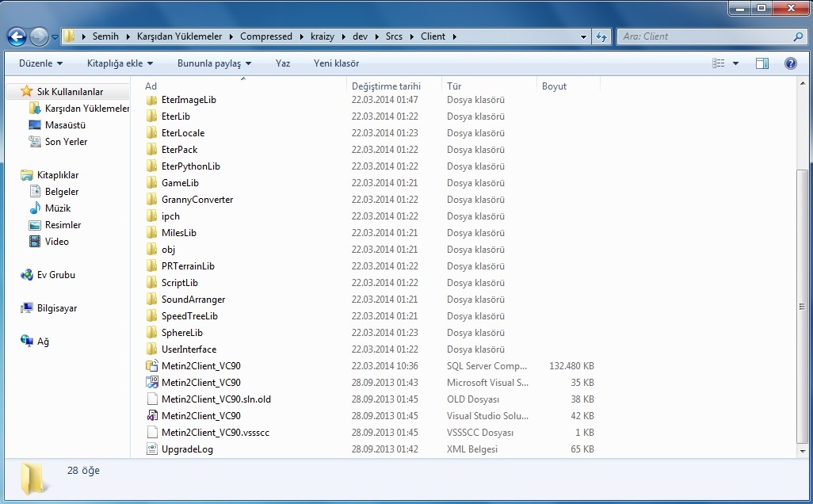Click the Refresh button beside the address bar
Image resolution: width=813 pixels, height=504 pixels.
601,36
